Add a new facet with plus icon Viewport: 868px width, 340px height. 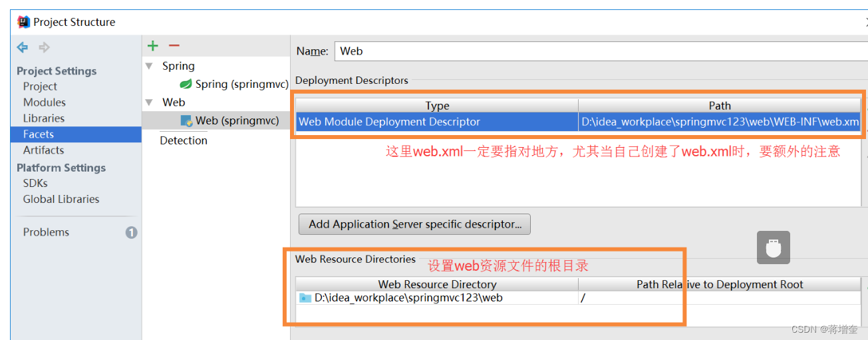(153, 45)
